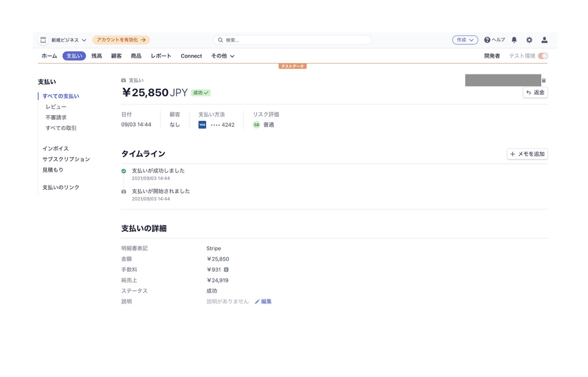Open the account profile avatar icon
This screenshot has height=377, width=588.
point(544,39)
